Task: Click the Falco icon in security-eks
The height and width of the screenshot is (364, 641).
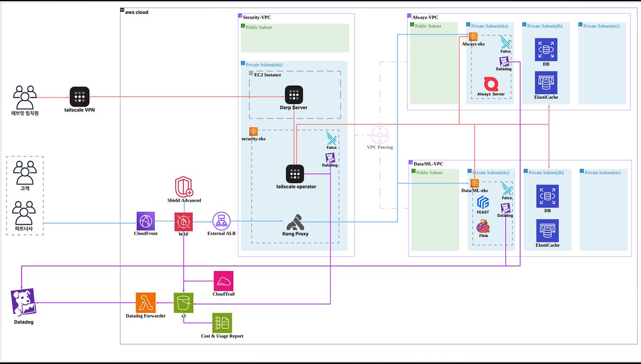Action: click(x=331, y=139)
